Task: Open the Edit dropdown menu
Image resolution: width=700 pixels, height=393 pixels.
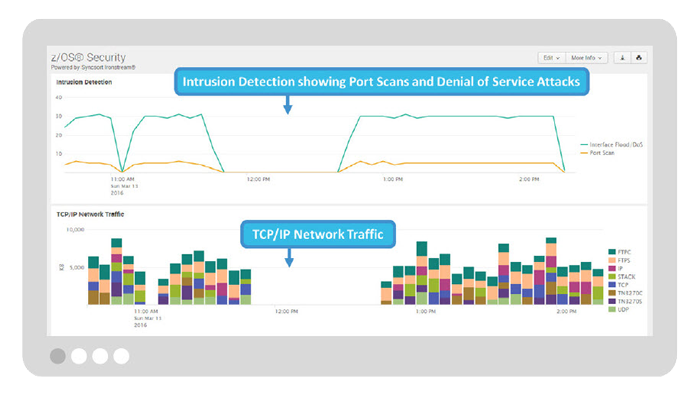Action: [x=551, y=58]
